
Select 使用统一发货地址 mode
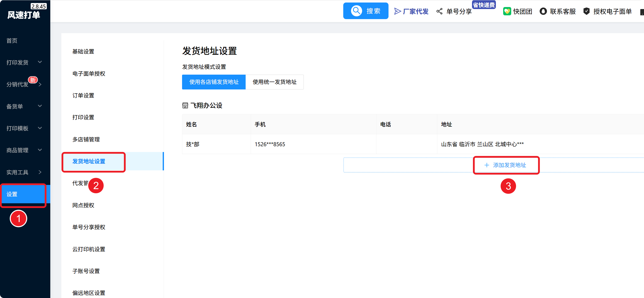click(x=275, y=82)
